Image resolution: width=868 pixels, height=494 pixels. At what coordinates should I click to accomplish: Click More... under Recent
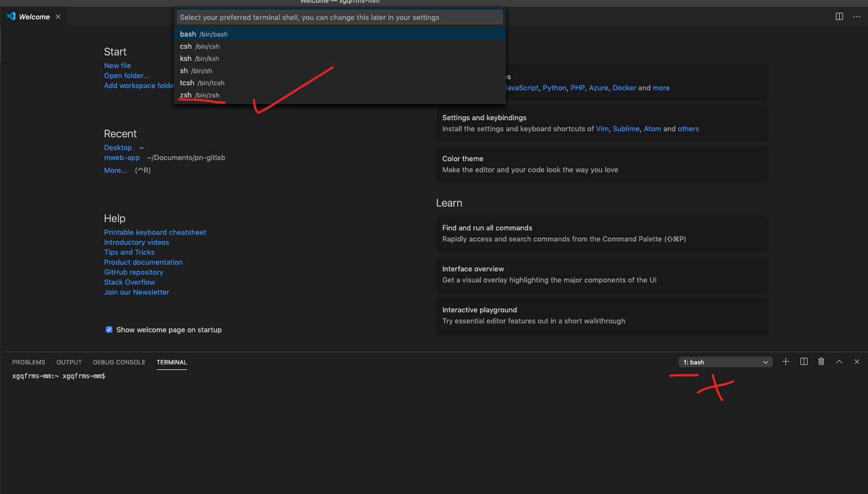tap(116, 170)
